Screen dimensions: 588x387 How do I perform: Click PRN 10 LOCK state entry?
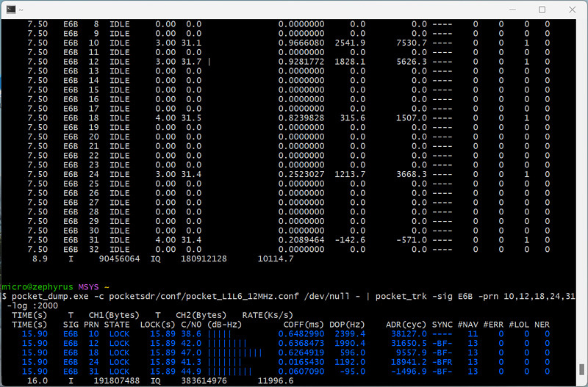119,334
